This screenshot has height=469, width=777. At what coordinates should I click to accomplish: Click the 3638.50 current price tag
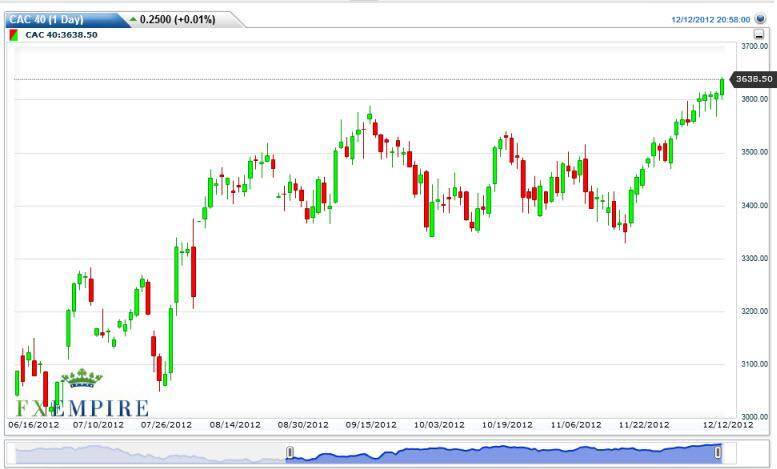click(x=753, y=78)
